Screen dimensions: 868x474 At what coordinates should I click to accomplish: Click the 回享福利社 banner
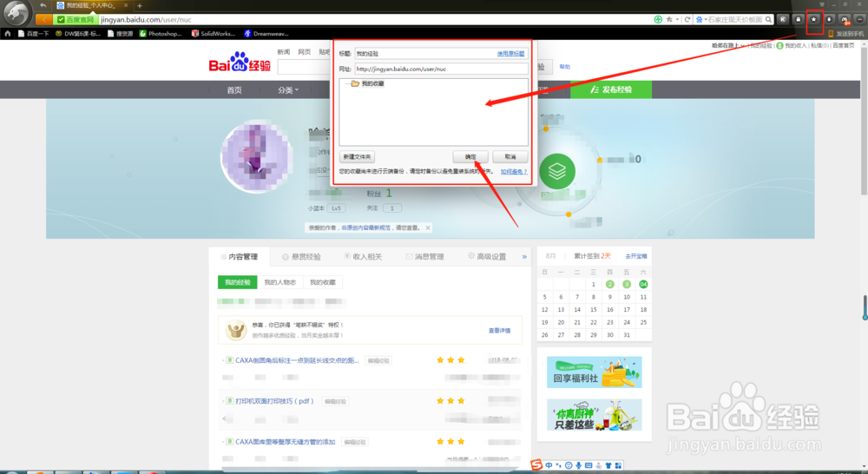click(594, 372)
